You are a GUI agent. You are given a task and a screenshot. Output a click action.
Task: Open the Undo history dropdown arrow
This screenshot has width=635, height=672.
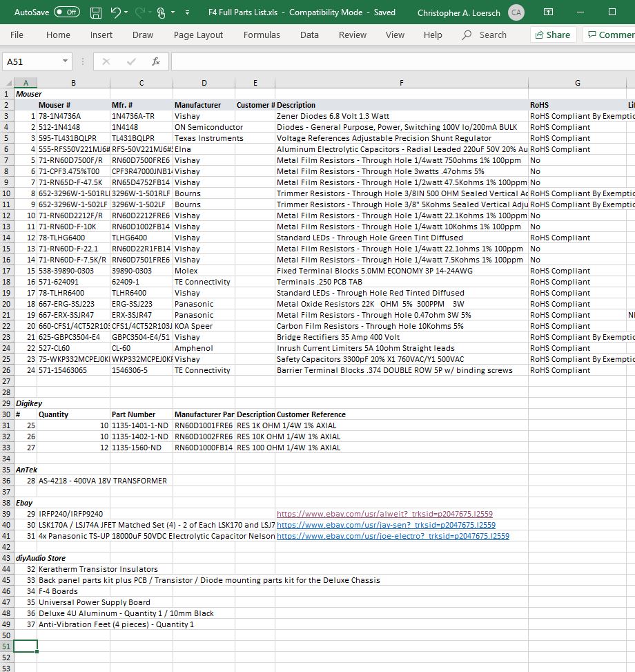coord(126,12)
